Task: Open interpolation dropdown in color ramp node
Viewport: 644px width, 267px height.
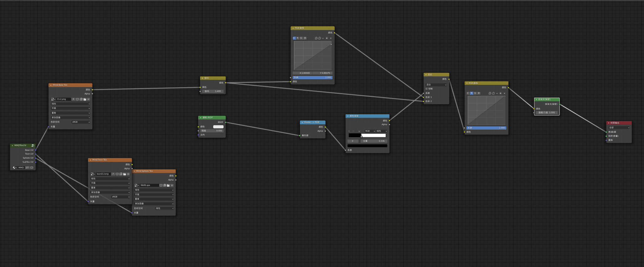Action: (382, 131)
